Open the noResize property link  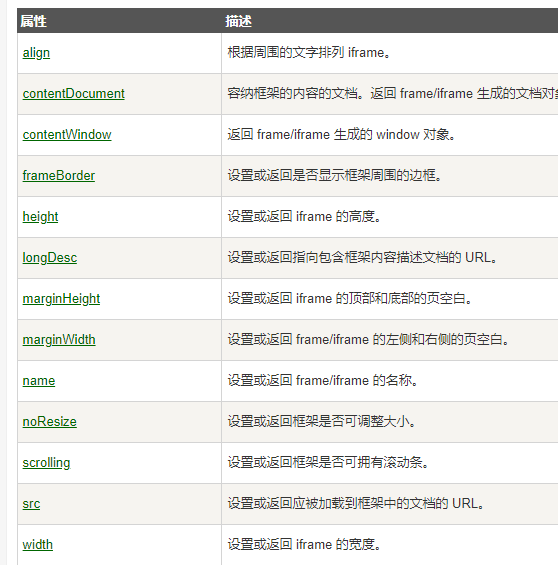point(50,422)
